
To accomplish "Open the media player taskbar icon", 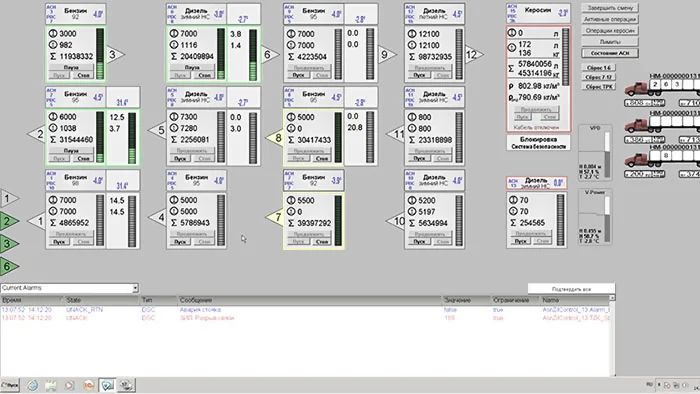I will pos(69,385).
